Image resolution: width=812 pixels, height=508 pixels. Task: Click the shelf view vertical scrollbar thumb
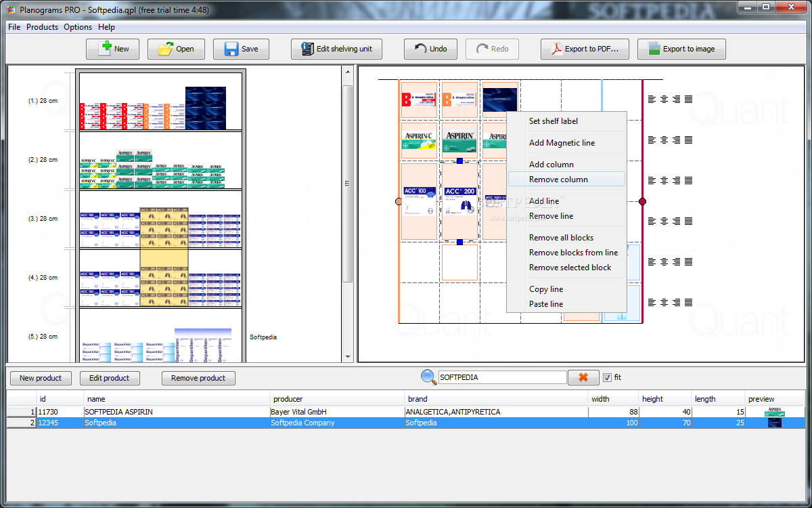[348, 183]
